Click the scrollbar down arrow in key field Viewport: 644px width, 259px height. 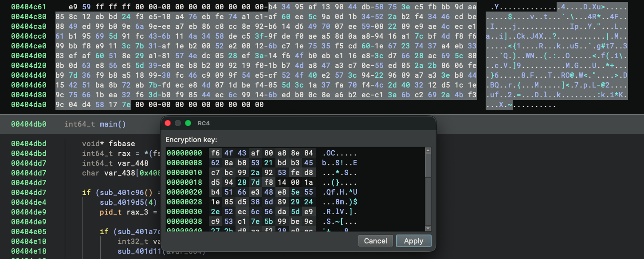tap(427, 228)
